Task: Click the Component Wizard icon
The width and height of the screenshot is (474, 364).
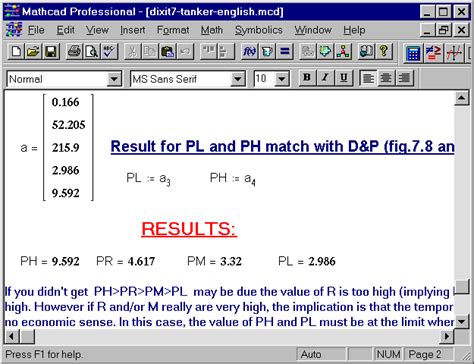Action: [325, 52]
